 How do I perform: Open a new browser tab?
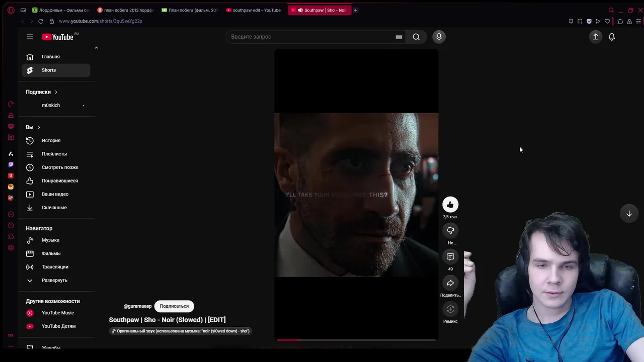pyautogui.click(x=356, y=10)
